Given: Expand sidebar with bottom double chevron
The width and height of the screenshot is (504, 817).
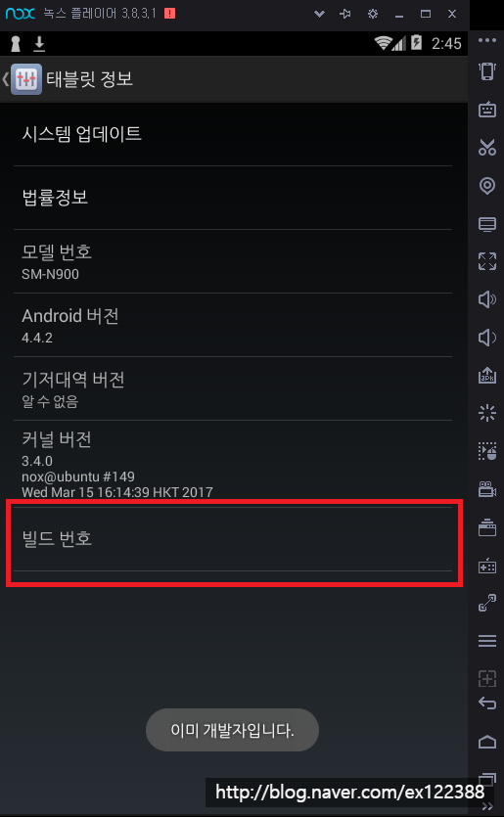Looking at the screenshot, I should tap(487, 806).
